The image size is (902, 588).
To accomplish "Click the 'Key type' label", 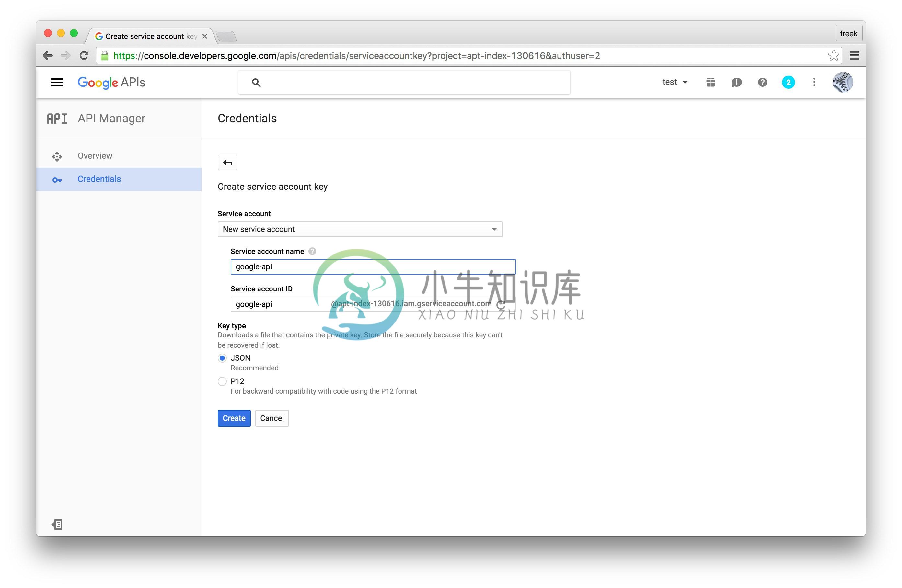I will click(232, 326).
